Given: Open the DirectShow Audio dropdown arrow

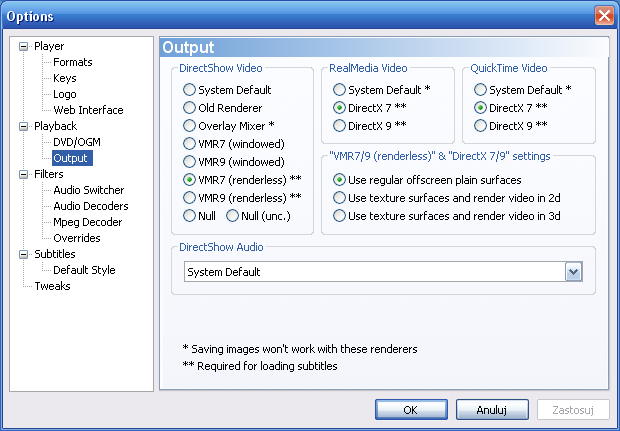Looking at the screenshot, I should (x=573, y=272).
